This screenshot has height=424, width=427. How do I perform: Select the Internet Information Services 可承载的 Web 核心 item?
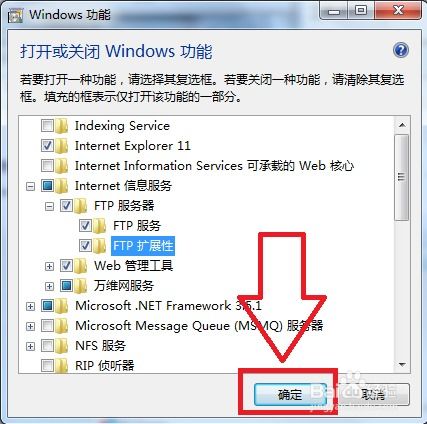214,166
